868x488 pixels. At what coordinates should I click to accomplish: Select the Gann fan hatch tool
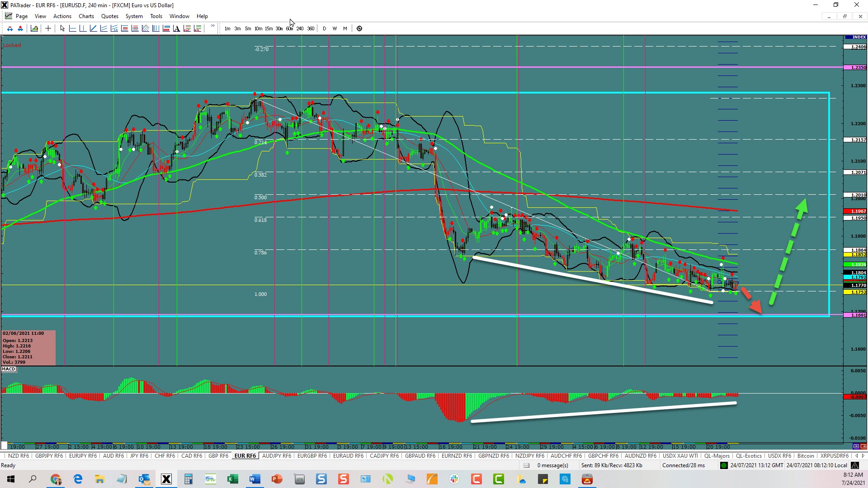tap(145, 28)
